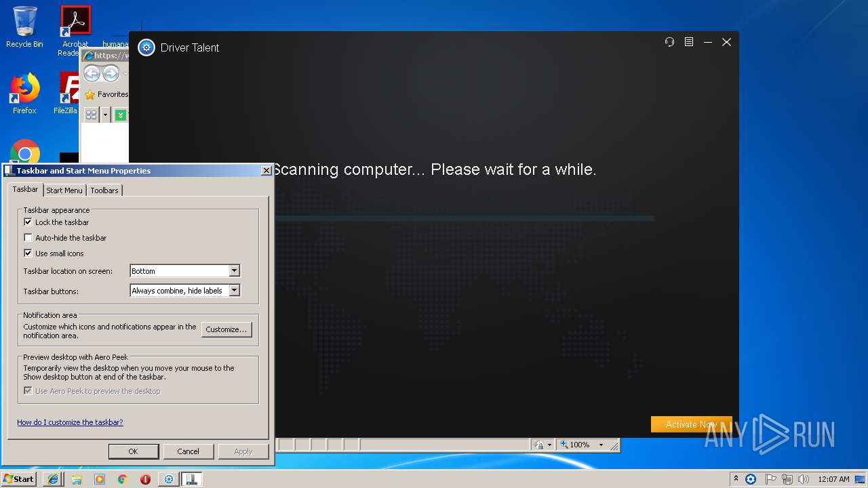The height and width of the screenshot is (488, 868).
Task: Open Windows Explorer folder from the taskbar
Action: click(77, 479)
